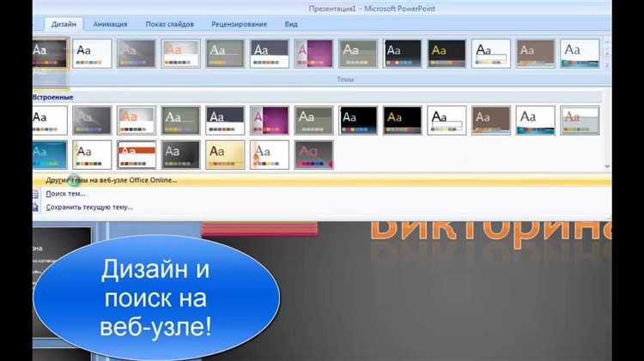The image size is (644, 361).
Task: Apply the bright blue theme in gallery's second row
Action: point(50,154)
